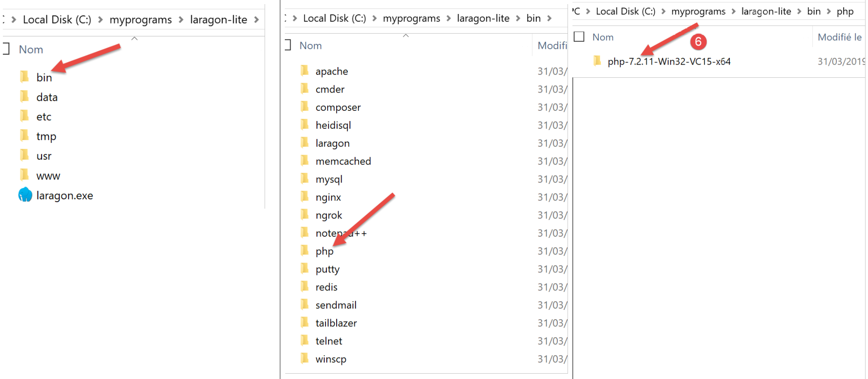Click the laragon.exe elephant icon
Image resolution: width=868 pixels, height=379 pixels.
pos(25,195)
